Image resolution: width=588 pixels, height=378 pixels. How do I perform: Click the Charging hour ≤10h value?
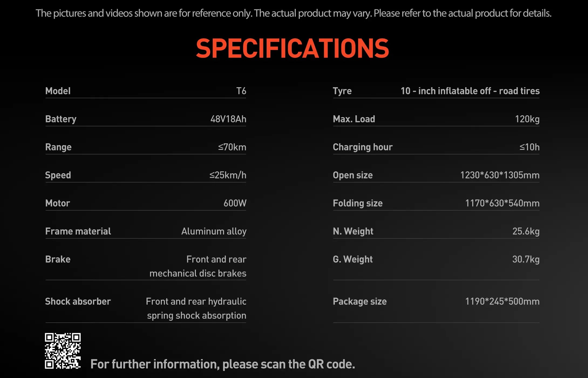tap(529, 147)
